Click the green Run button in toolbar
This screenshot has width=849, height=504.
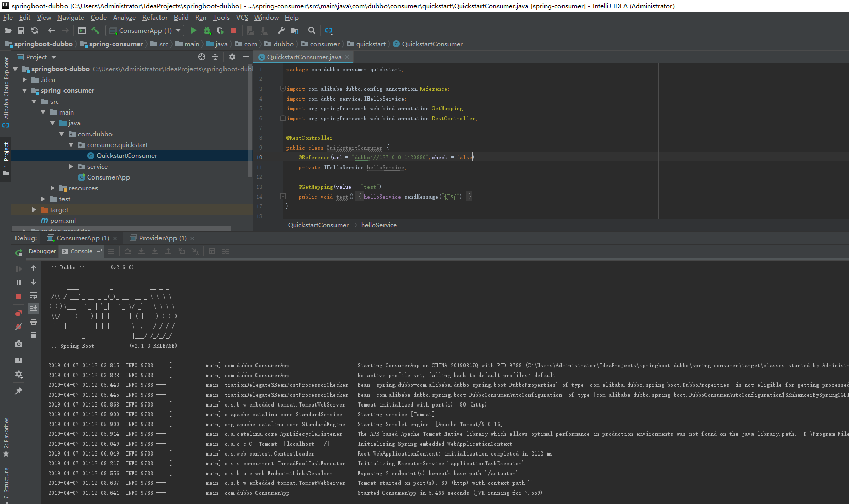[194, 31]
